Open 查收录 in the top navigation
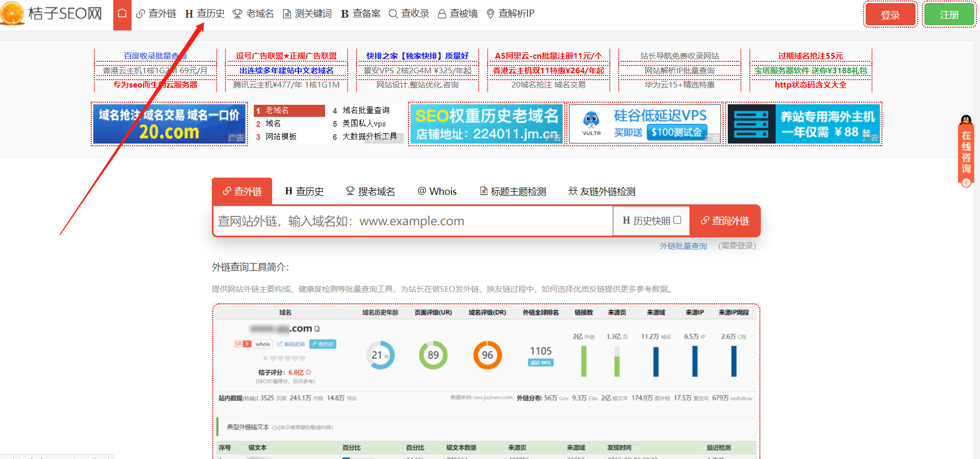 (409, 14)
